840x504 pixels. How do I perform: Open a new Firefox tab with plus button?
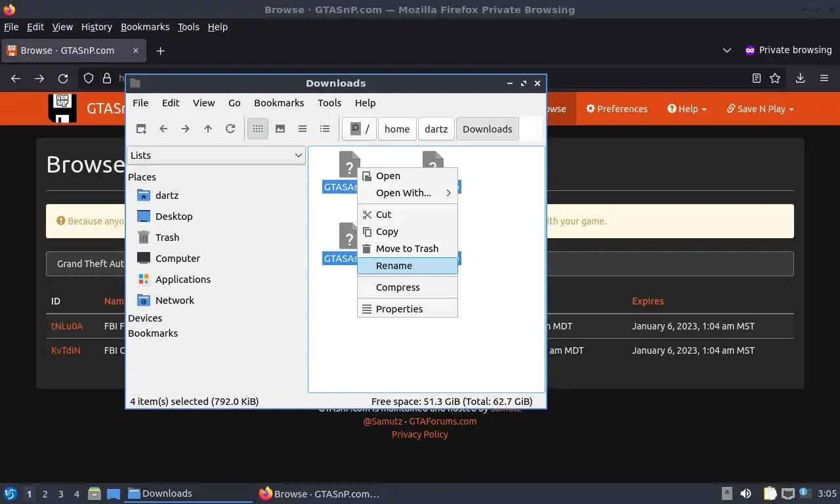click(160, 51)
